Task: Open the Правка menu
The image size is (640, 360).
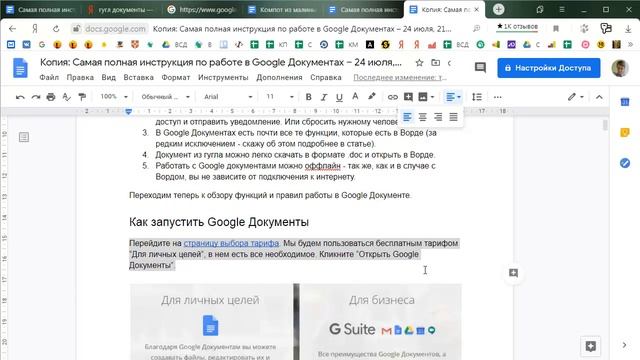Action: pyautogui.click(x=80, y=77)
